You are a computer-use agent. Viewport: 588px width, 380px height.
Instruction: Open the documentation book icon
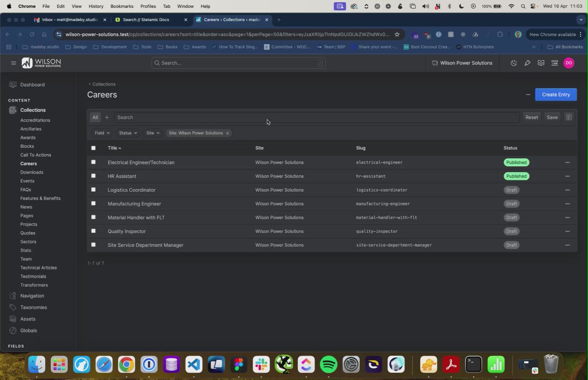pyautogui.click(x=541, y=63)
